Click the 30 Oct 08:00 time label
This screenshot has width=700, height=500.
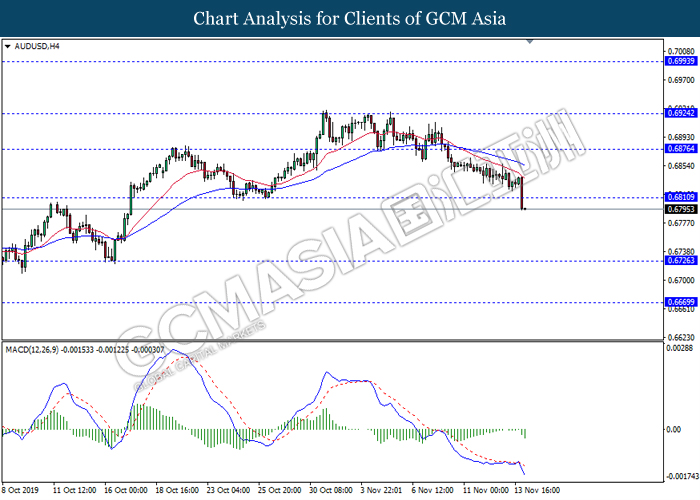tap(331, 490)
